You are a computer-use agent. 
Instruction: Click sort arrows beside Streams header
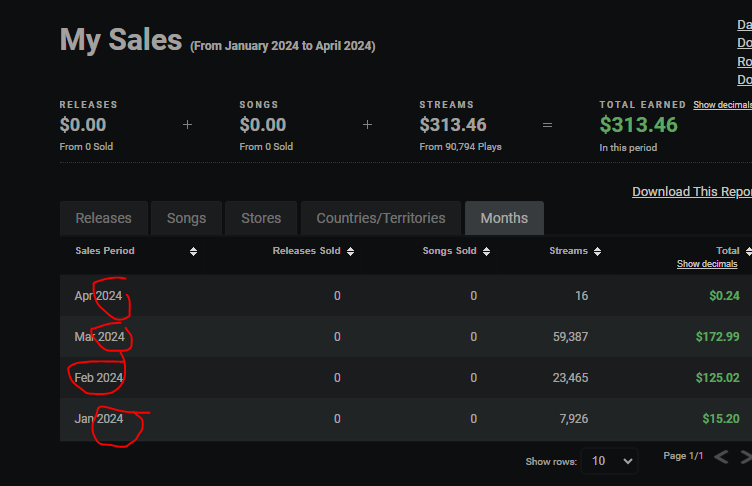point(597,252)
